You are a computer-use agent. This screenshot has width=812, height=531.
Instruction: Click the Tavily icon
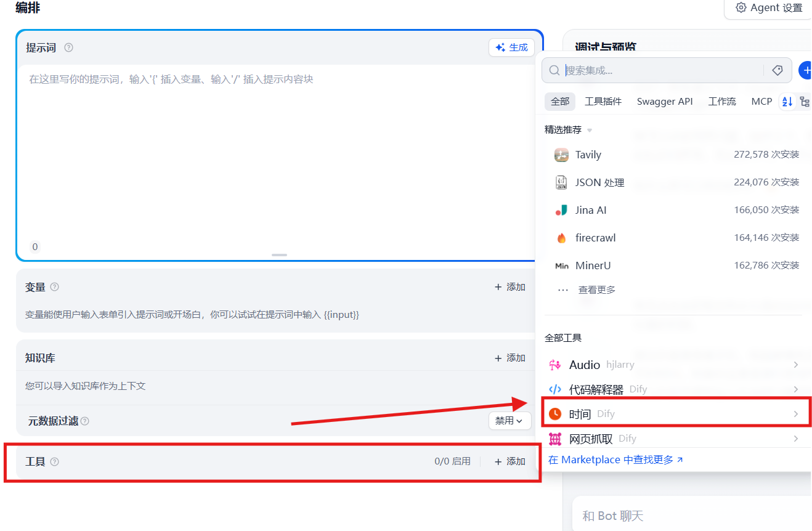tap(561, 155)
